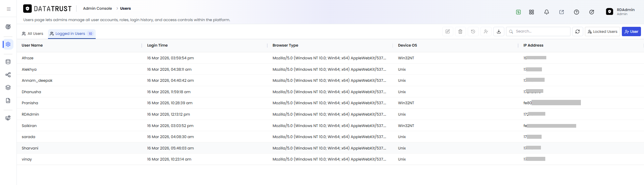Select the Annam_deepak user row

pos(330,80)
